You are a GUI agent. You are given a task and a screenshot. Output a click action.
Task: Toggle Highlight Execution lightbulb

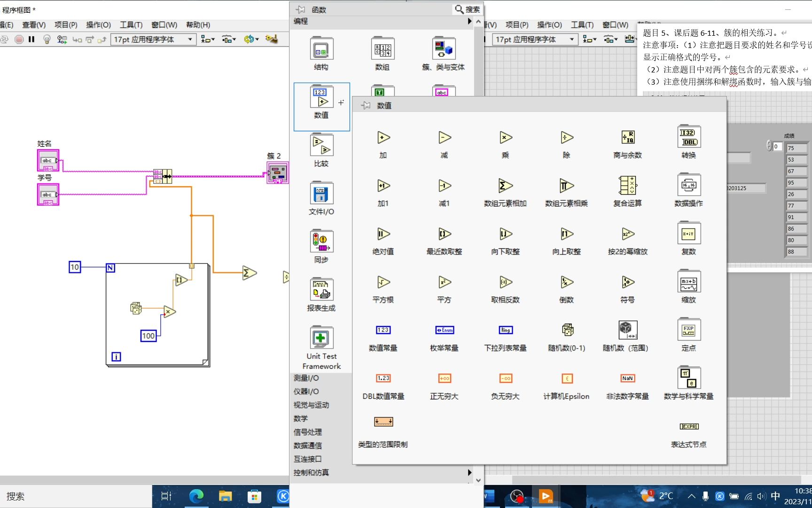click(x=47, y=40)
